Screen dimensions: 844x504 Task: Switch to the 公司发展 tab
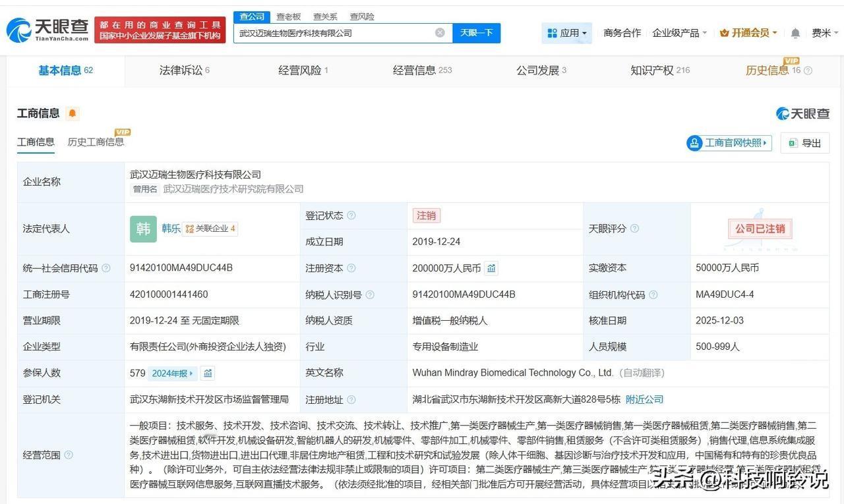coord(541,70)
